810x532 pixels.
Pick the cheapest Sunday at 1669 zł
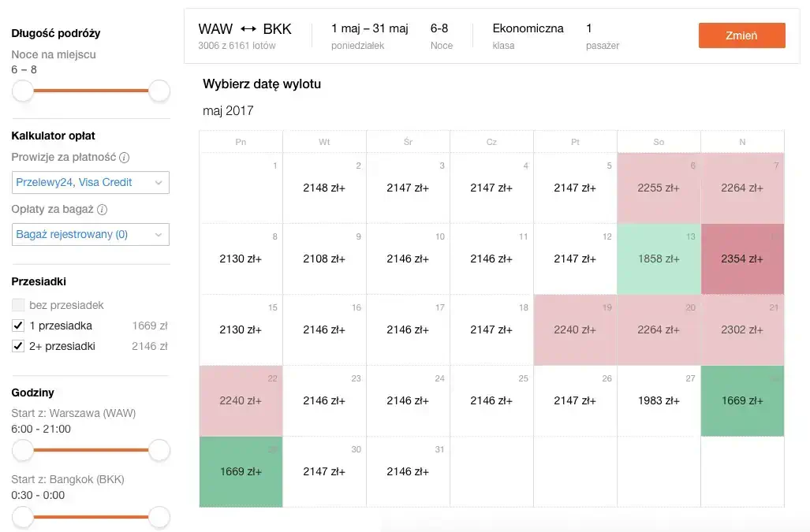click(x=742, y=401)
